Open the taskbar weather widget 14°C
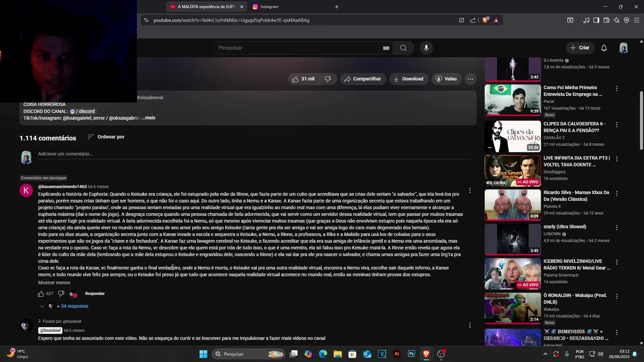Screen dimensions: 644x362 click(x=18, y=354)
